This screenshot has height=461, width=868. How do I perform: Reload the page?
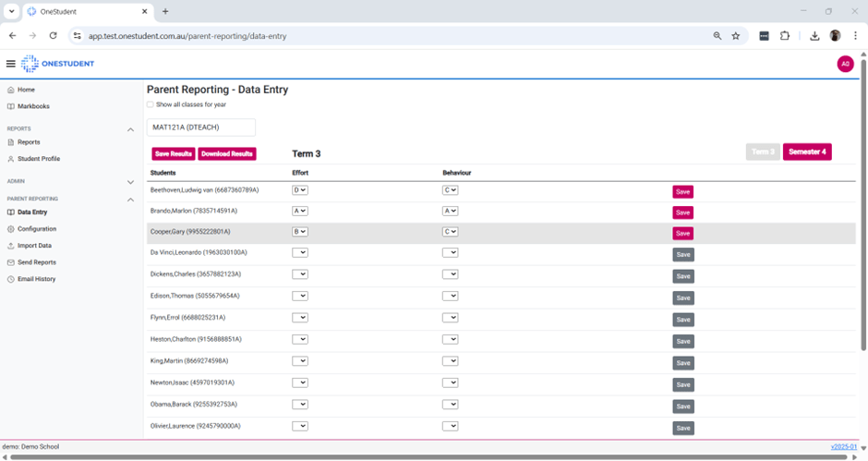53,36
